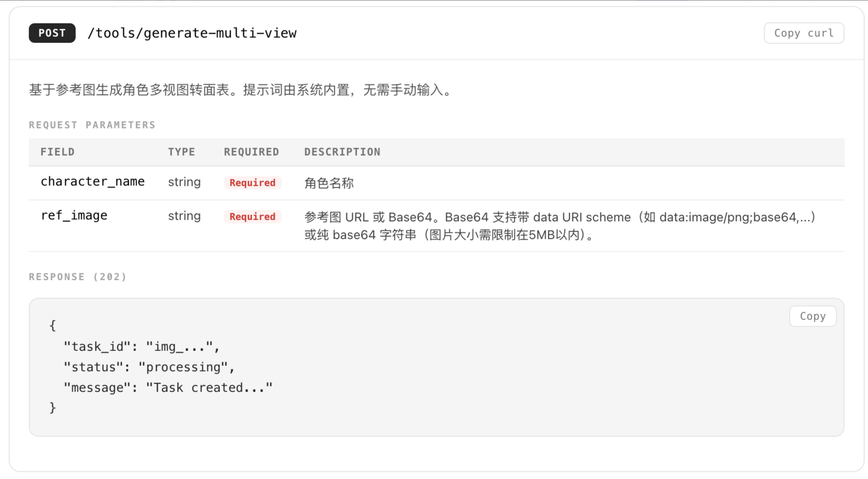Click the message Task created line

point(168,387)
